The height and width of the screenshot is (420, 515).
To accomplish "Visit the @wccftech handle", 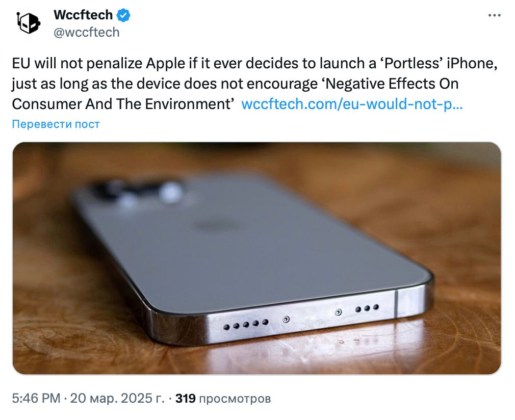I will point(86,33).
